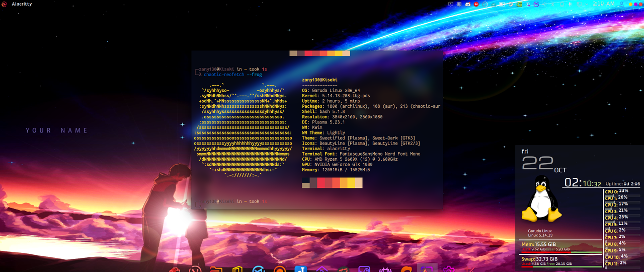Click the Terminal: alacritty line
Screen dimensions: 644x272
pos(326,149)
